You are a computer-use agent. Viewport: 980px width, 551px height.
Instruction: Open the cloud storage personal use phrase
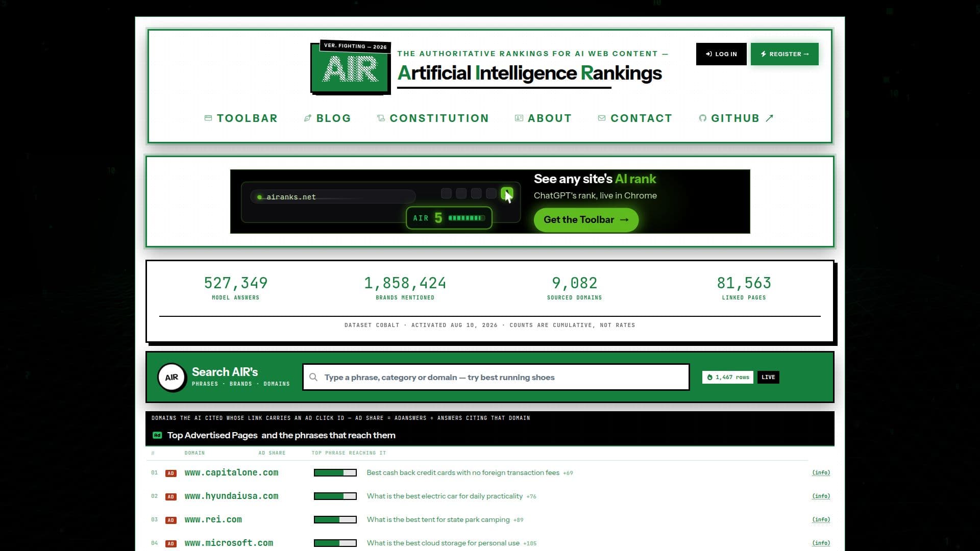(443, 543)
